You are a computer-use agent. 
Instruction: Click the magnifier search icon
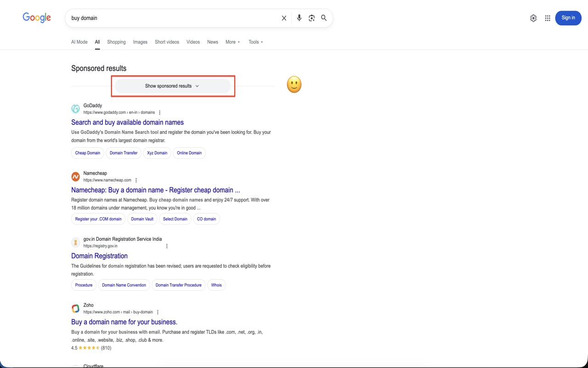pyautogui.click(x=324, y=18)
